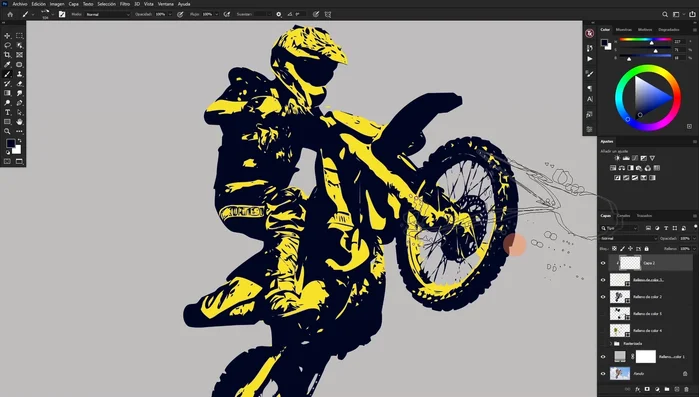Click the Vibrance triangle adjustment icon
699x397 pixels.
click(652, 158)
